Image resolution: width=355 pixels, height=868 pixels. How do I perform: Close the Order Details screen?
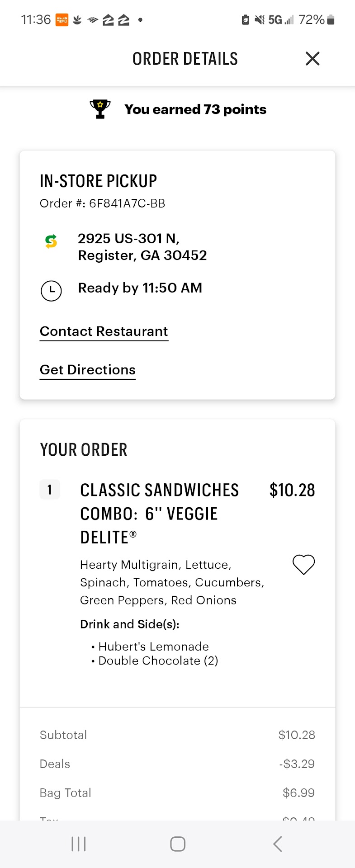point(312,58)
